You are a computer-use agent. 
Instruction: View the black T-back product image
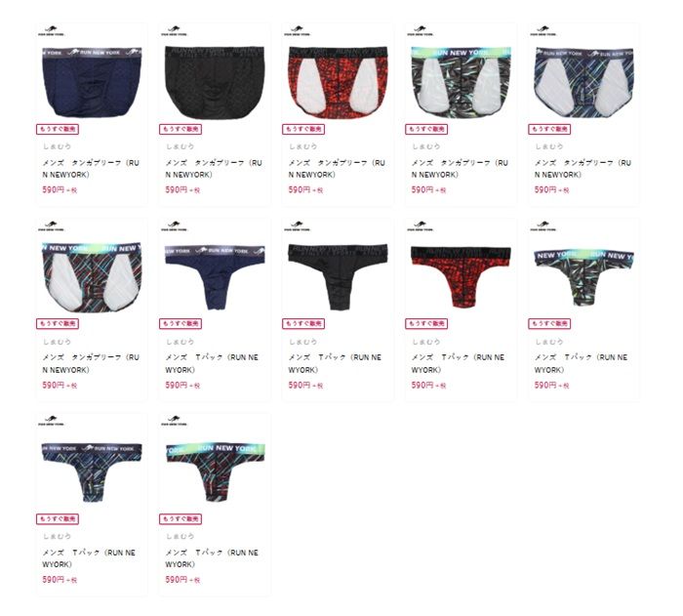pos(338,277)
